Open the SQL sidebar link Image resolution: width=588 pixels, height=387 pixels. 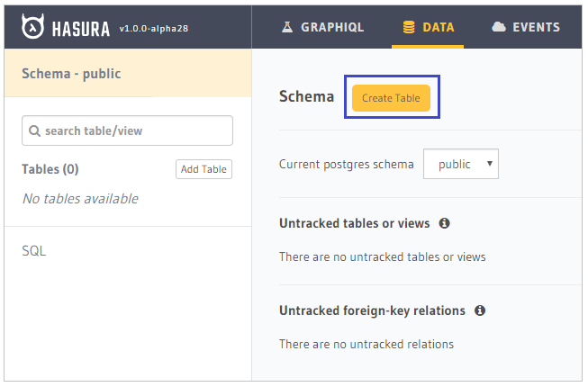(34, 250)
